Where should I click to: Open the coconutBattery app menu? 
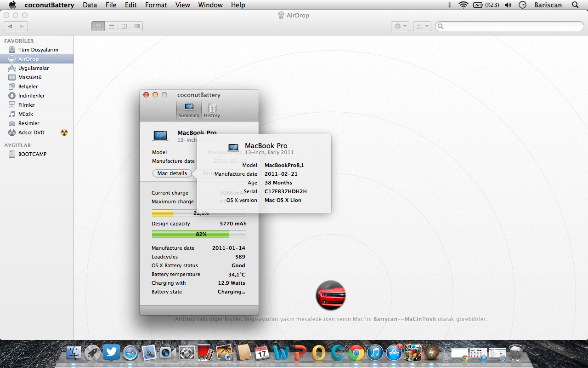click(51, 5)
